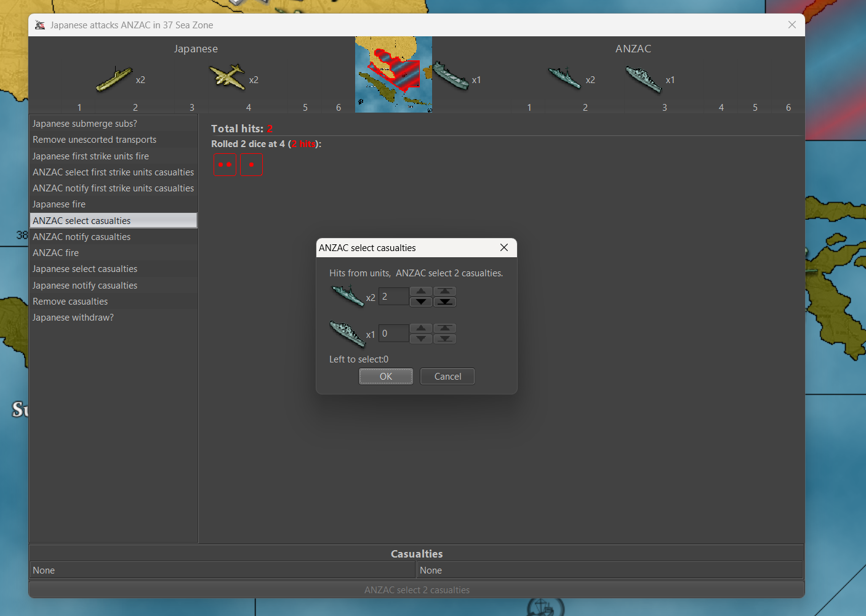Select highlighted 'ANZAC select casualties' step
The width and height of the screenshot is (866, 616).
point(113,220)
